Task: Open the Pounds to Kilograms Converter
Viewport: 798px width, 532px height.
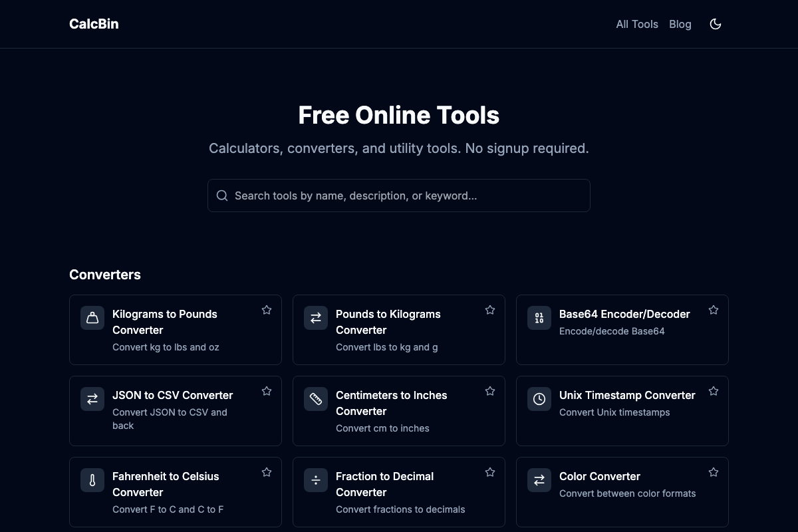Action: (388, 322)
